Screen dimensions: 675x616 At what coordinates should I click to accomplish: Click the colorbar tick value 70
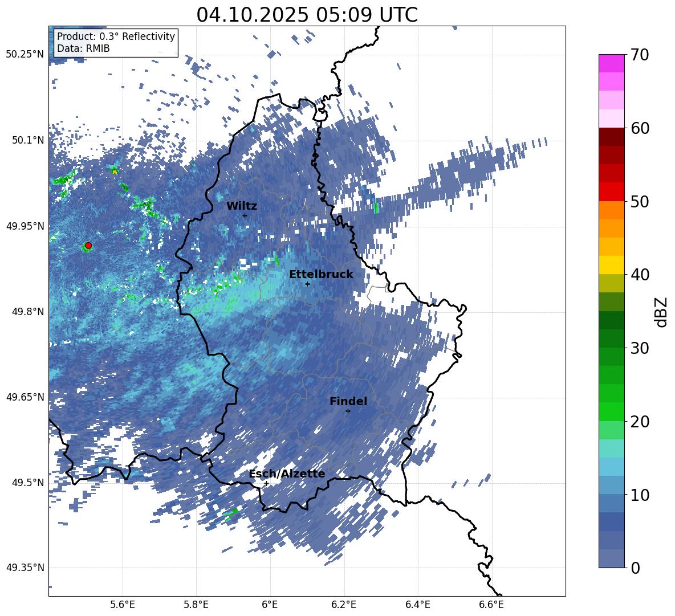[x=640, y=55]
